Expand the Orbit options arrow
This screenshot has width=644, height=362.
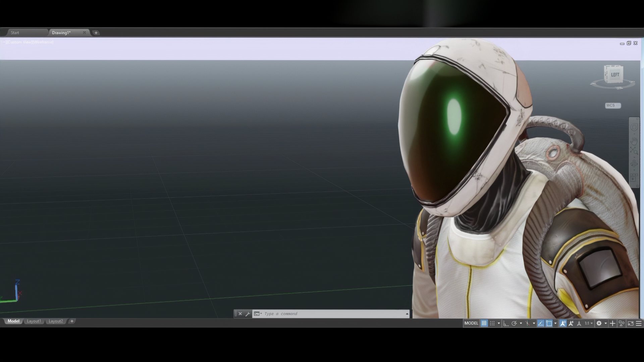tap(634, 170)
